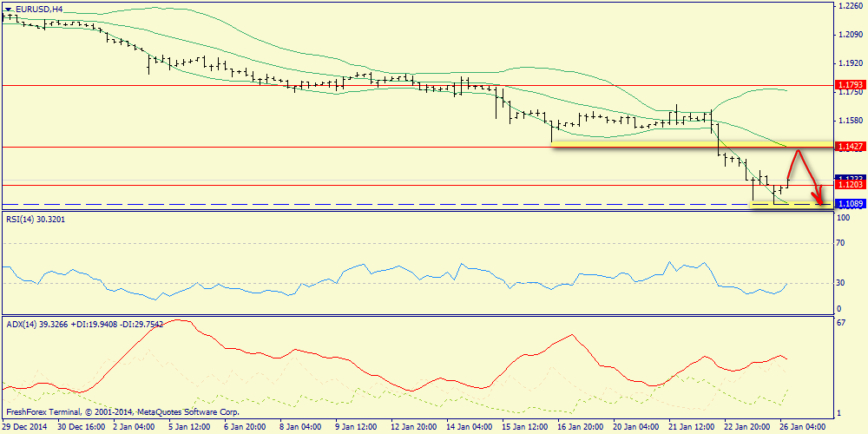Click the ADX(14) indicator label

tap(78, 323)
